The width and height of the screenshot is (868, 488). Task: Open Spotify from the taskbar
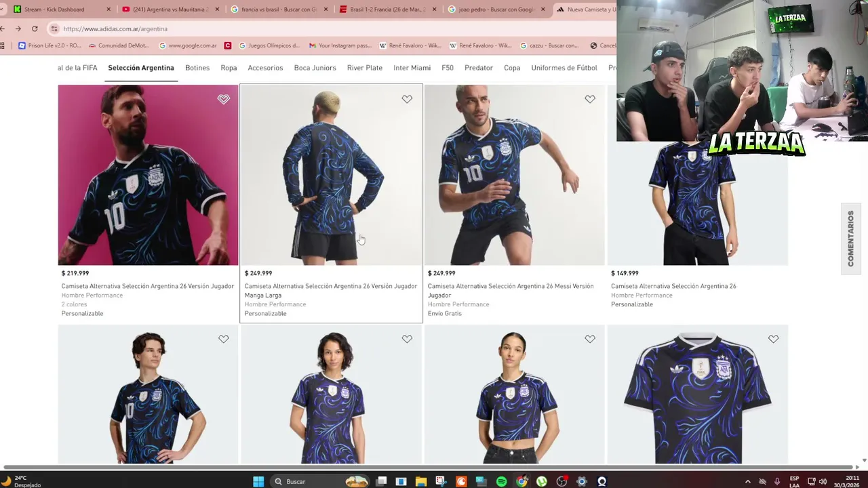(x=501, y=481)
